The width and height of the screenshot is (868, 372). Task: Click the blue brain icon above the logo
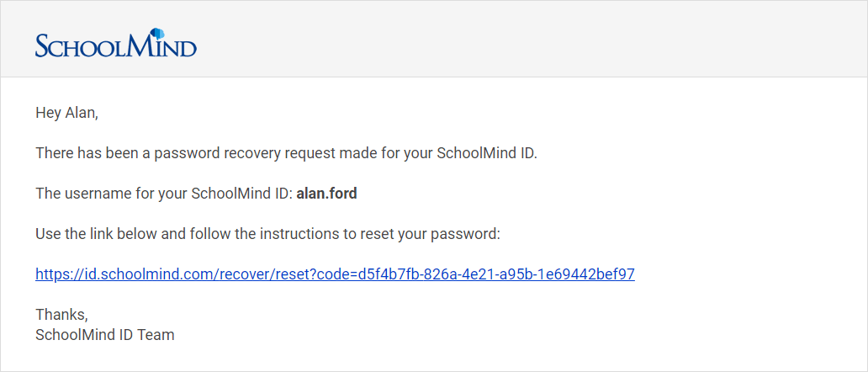[157, 35]
